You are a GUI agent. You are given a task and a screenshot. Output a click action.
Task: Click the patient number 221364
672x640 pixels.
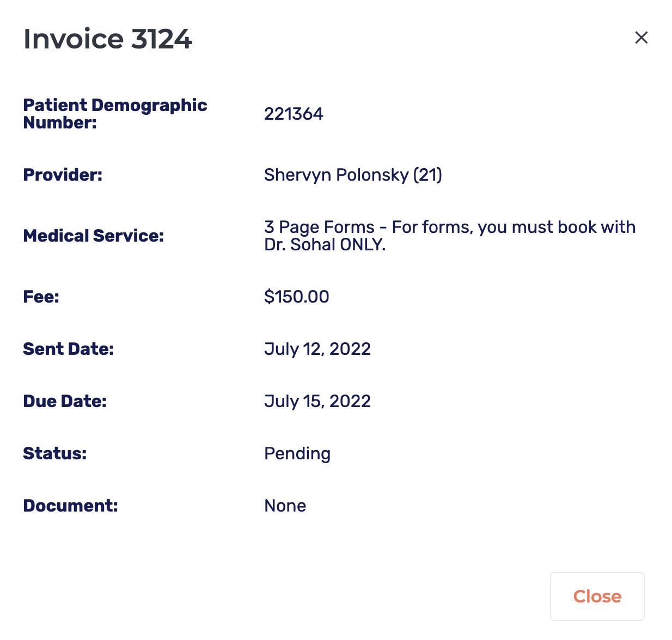click(294, 114)
